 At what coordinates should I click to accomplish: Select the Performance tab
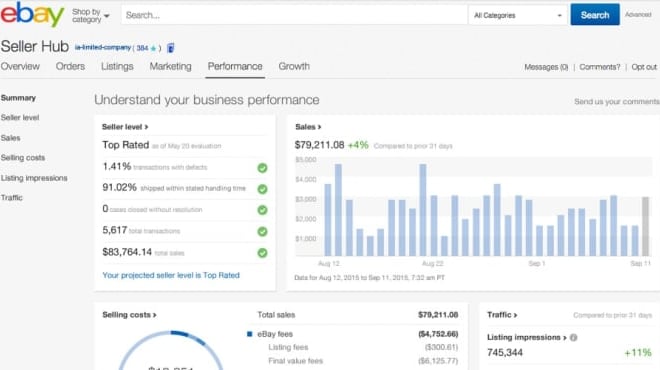click(235, 67)
